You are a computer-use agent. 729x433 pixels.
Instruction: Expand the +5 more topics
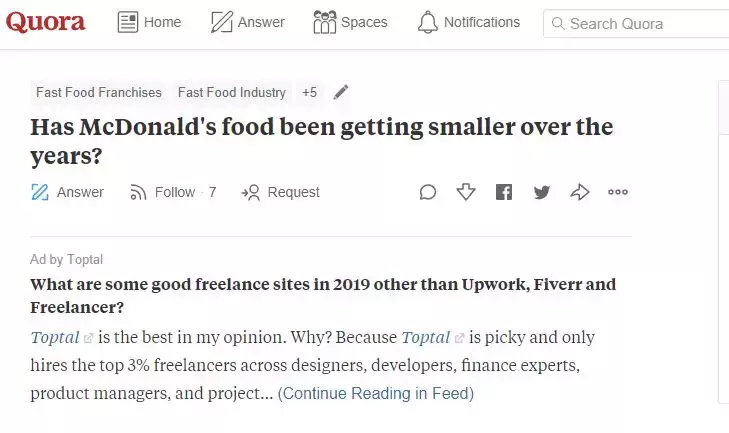point(310,92)
